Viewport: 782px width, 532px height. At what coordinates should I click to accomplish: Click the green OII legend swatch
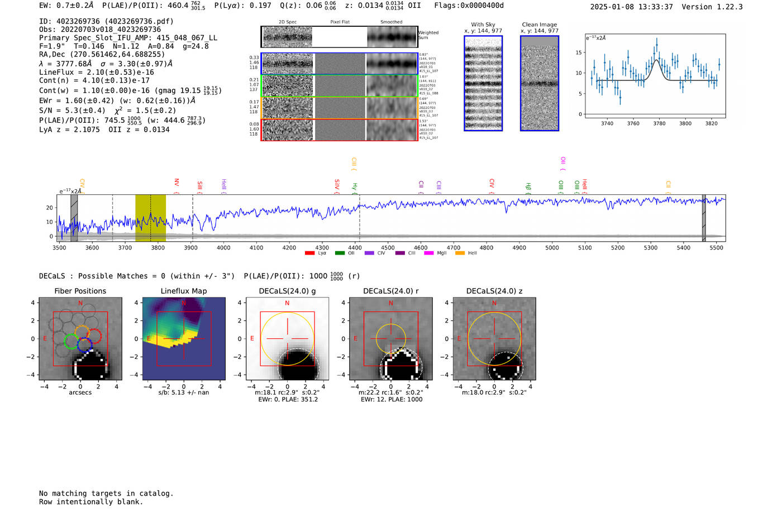(x=340, y=253)
